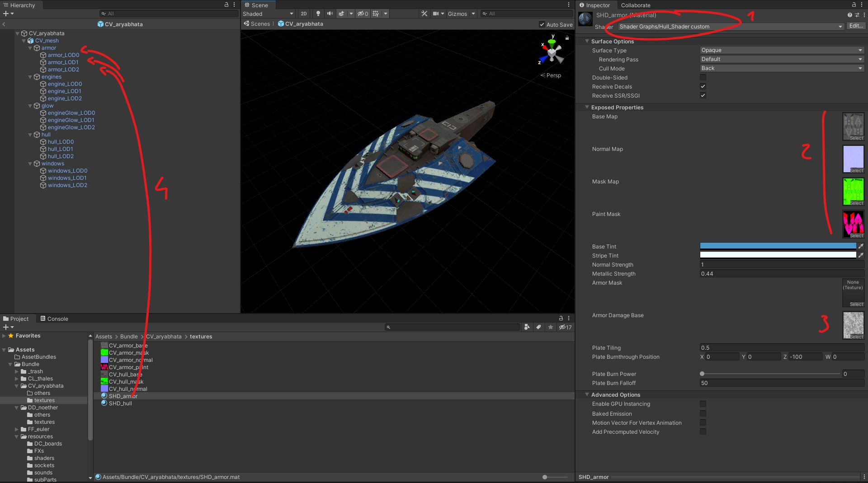The image size is (868, 483).
Task: Open Rendering Pass dropdown
Action: [x=782, y=59]
